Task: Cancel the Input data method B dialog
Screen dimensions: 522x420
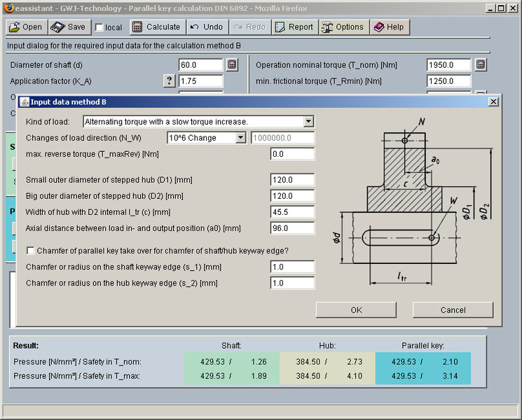Action: tap(453, 310)
